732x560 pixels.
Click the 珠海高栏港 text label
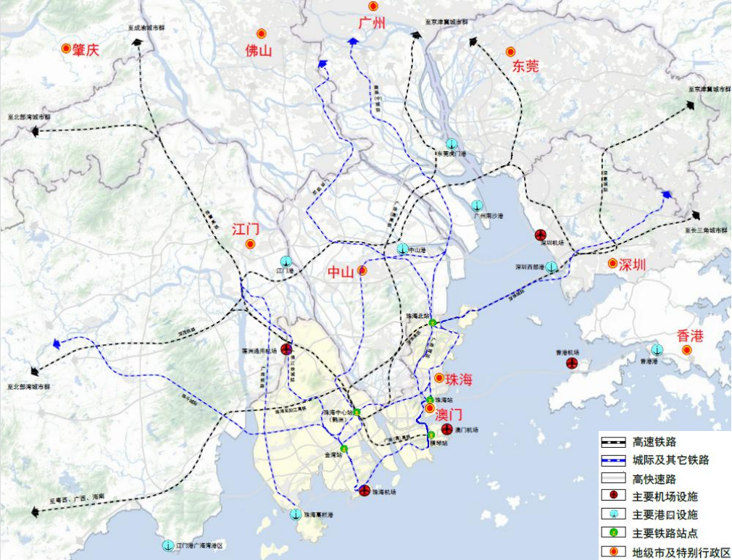pyautogui.click(x=319, y=515)
